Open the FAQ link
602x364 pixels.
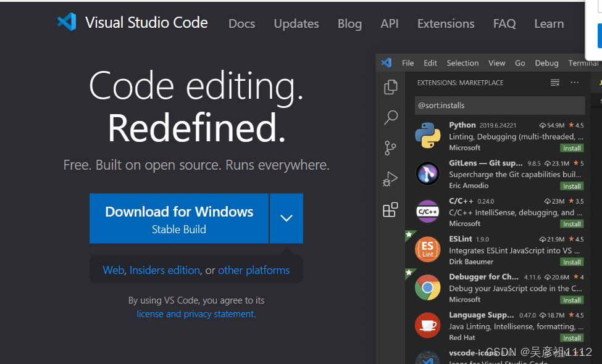coord(504,24)
